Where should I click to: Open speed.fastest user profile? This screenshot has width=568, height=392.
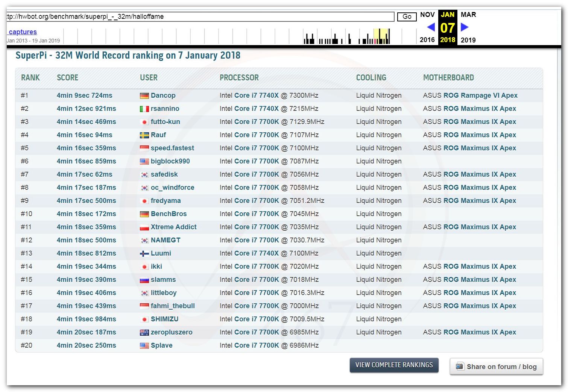[x=172, y=148]
